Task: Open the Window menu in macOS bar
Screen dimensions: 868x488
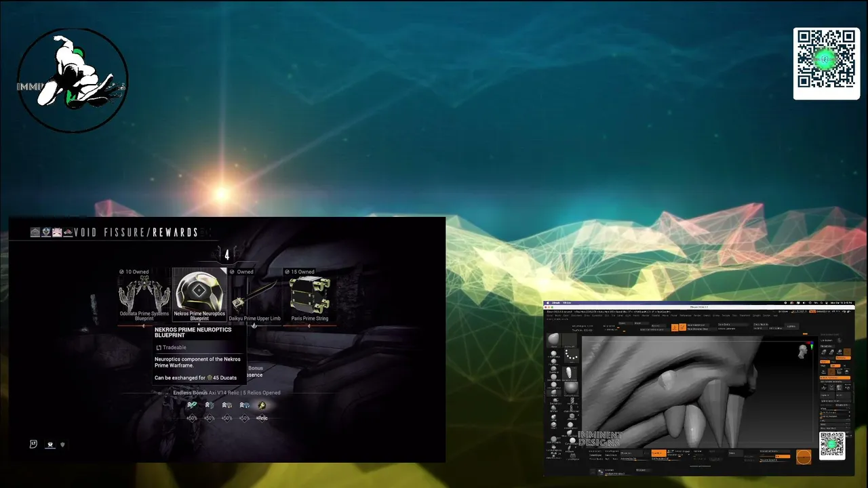Action: [567, 303]
